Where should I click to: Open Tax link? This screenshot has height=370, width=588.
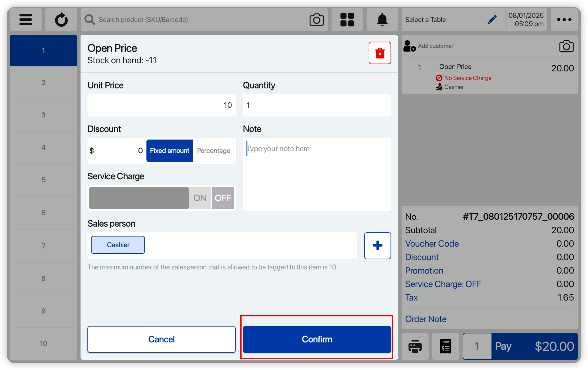coord(411,298)
